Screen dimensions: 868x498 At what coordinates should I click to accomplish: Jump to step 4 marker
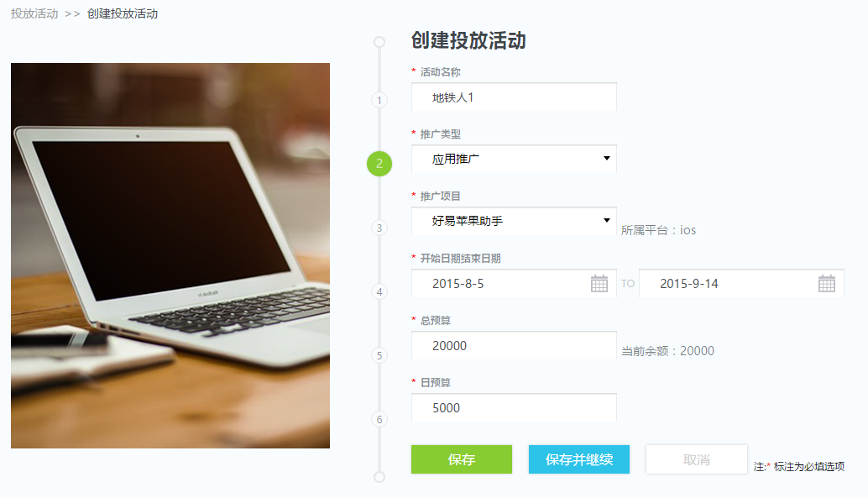pyautogui.click(x=379, y=291)
